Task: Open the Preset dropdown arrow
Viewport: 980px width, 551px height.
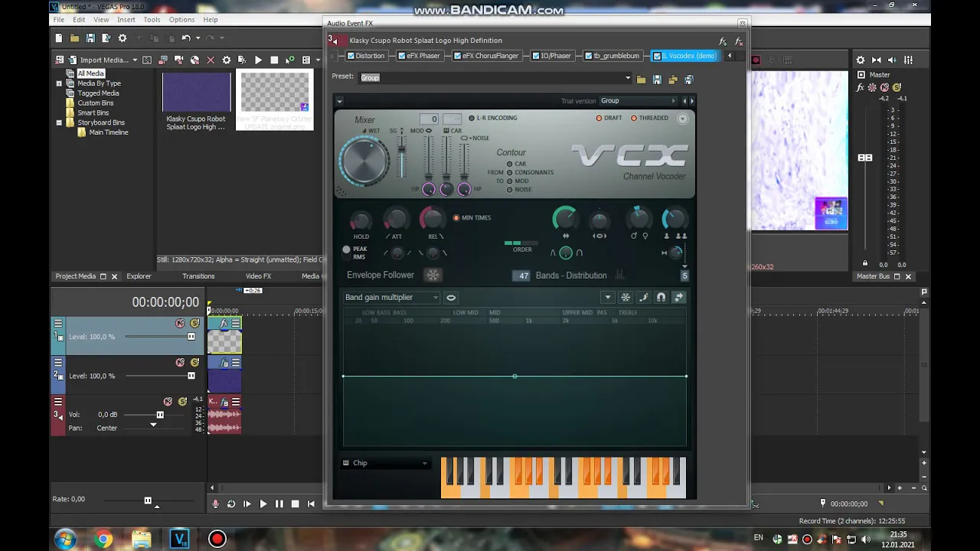Action: (x=628, y=78)
